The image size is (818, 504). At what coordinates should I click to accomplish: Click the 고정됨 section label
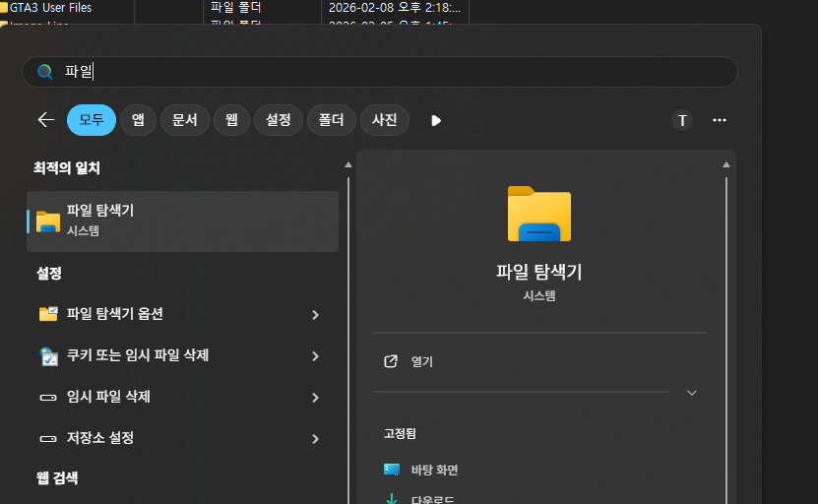[x=400, y=433]
